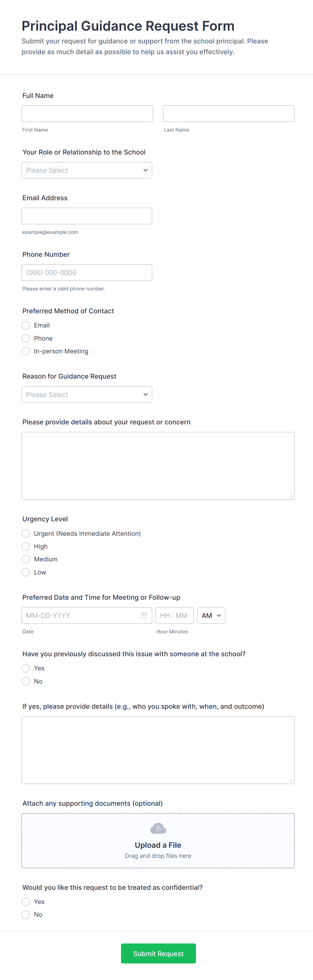Click into the Last Name field
The height and width of the screenshot is (980, 313).
[229, 113]
